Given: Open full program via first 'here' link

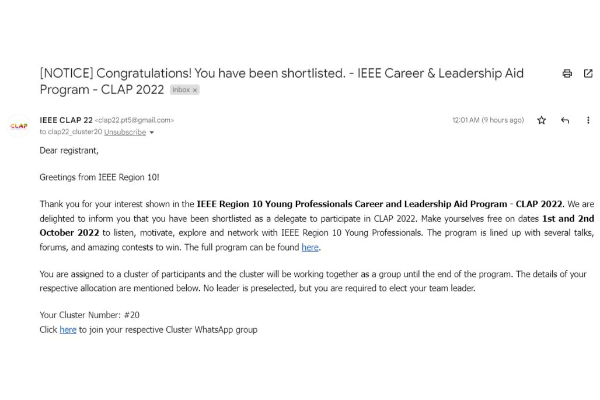Looking at the screenshot, I should [310, 246].
